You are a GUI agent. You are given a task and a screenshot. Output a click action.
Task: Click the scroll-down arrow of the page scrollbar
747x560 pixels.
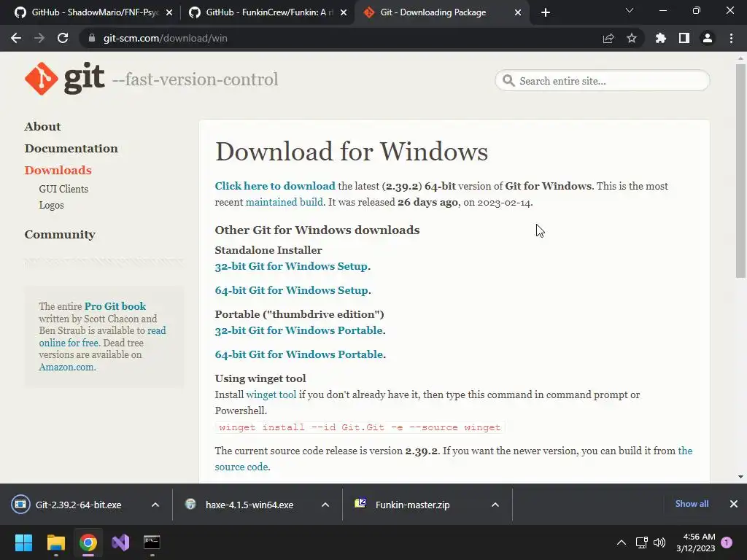(740, 477)
